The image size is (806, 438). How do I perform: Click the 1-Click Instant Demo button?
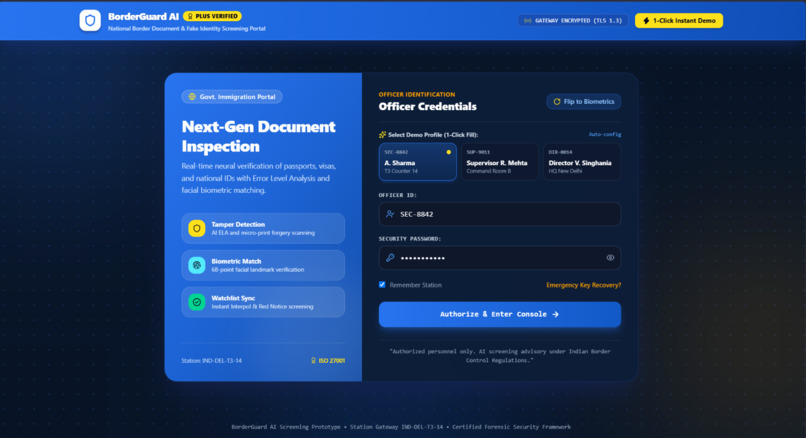click(x=679, y=21)
